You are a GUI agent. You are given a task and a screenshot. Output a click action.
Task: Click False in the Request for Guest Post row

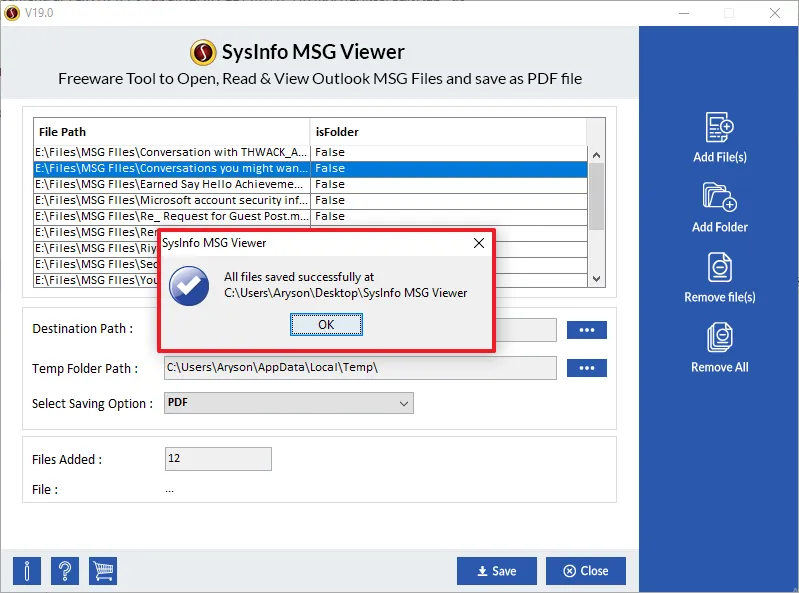point(330,217)
